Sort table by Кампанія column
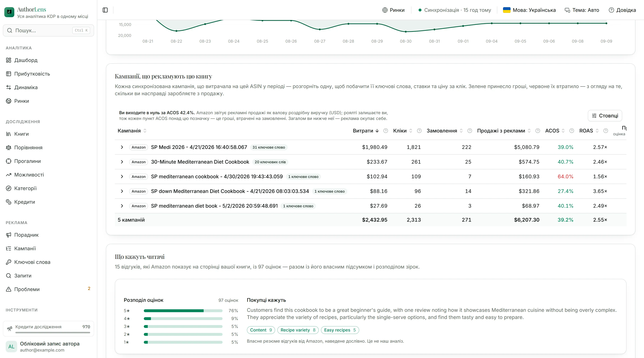Screen dimensions: 644x358 (132, 131)
